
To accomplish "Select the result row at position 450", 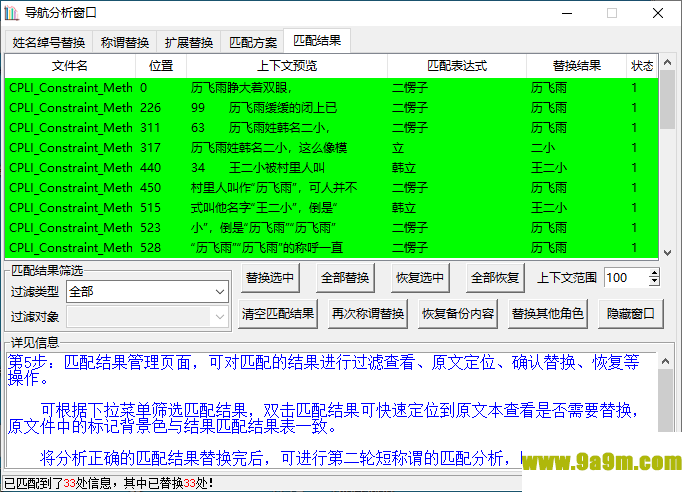I will pos(331,188).
